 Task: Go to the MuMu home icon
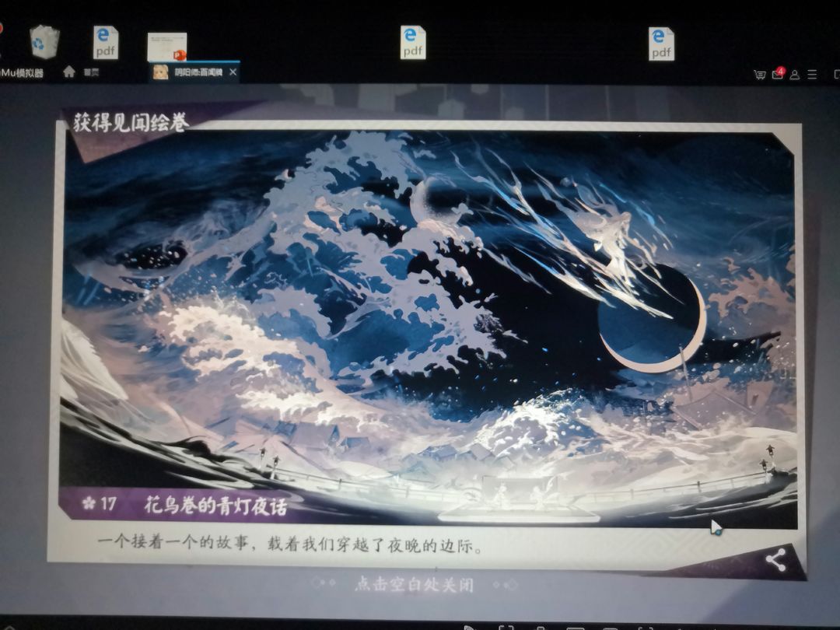(69, 72)
